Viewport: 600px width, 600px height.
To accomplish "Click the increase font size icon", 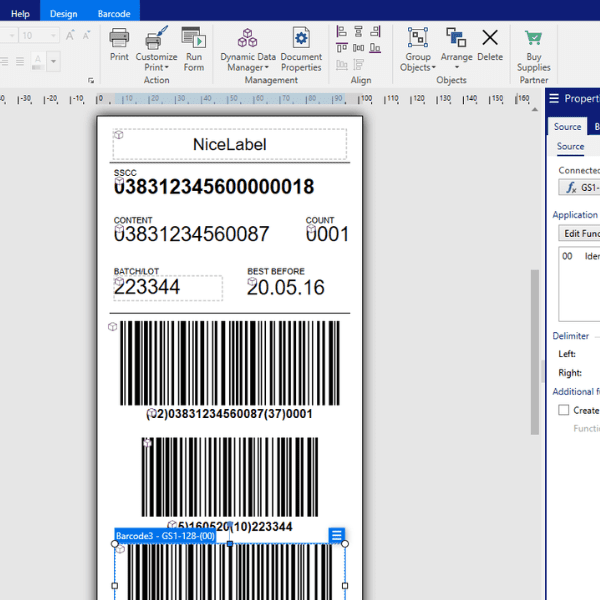I will (70, 35).
